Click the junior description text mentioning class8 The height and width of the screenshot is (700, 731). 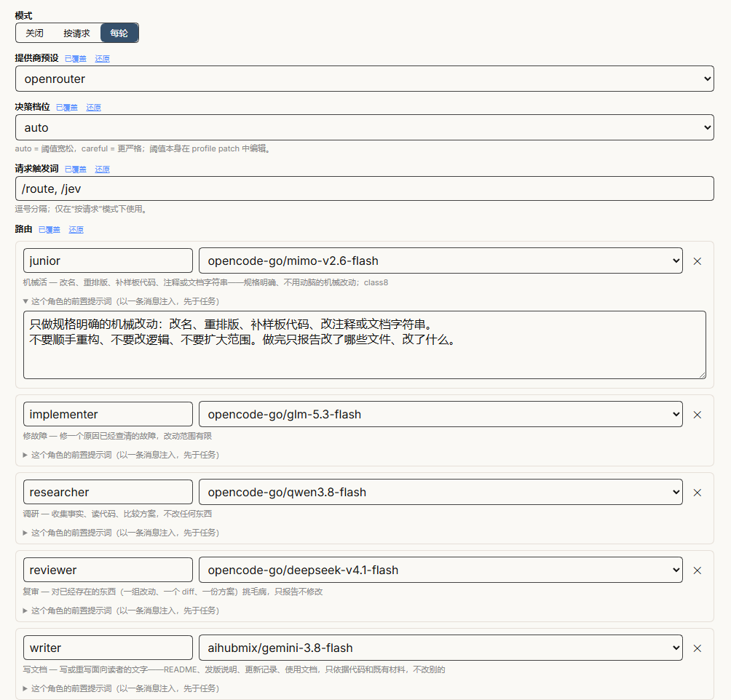(205, 282)
